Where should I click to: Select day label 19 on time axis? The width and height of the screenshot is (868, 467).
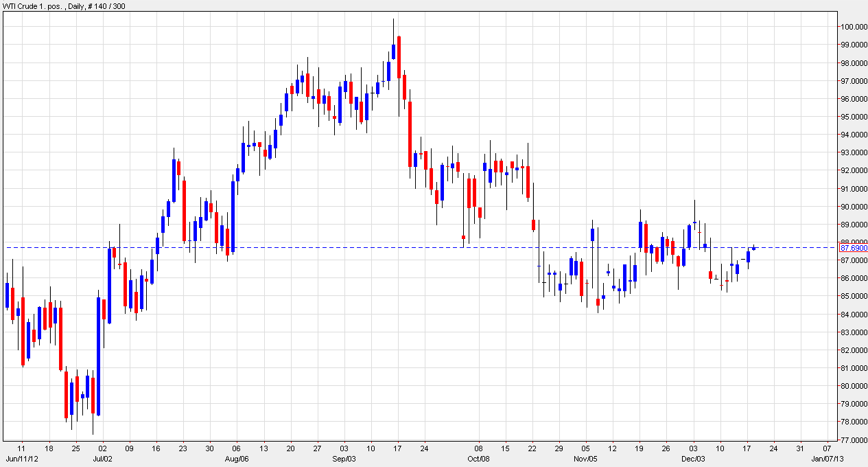pos(640,448)
